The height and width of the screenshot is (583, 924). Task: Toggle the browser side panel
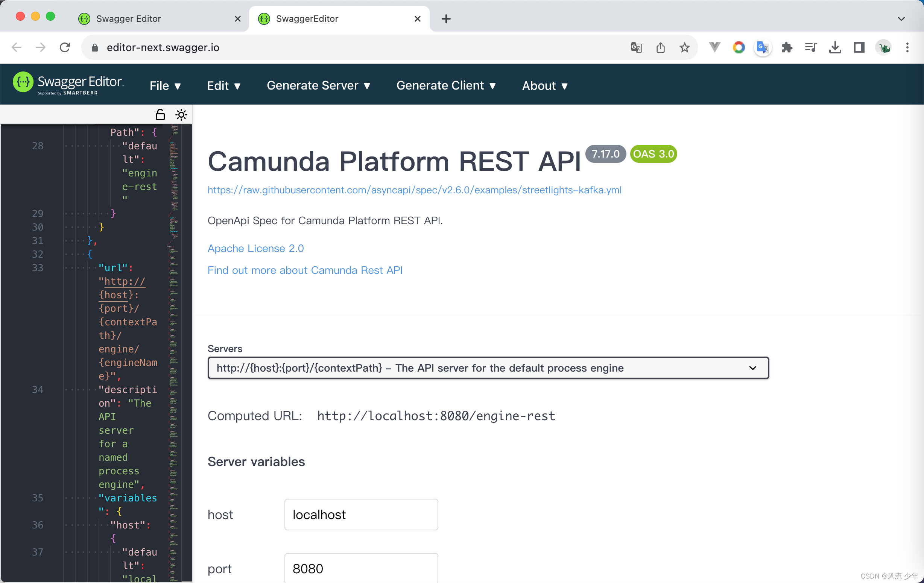[859, 47]
